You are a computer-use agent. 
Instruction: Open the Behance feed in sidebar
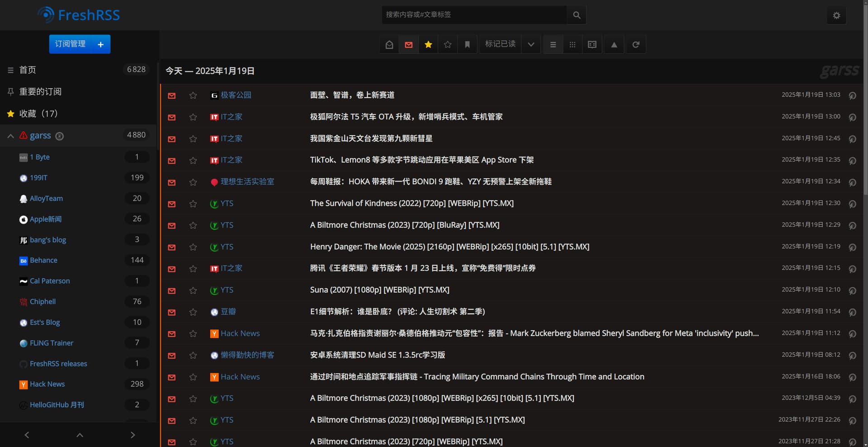click(x=43, y=260)
